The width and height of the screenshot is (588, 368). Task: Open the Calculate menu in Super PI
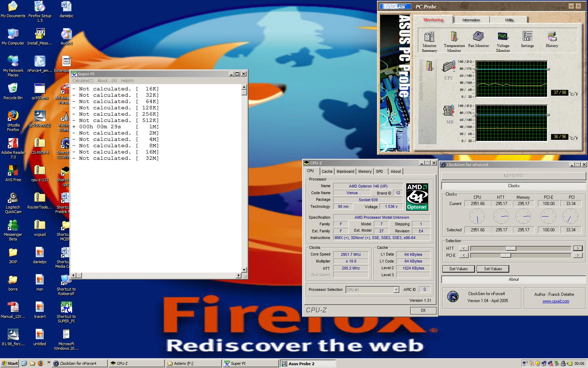pyautogui.click(x=83, y=81)
